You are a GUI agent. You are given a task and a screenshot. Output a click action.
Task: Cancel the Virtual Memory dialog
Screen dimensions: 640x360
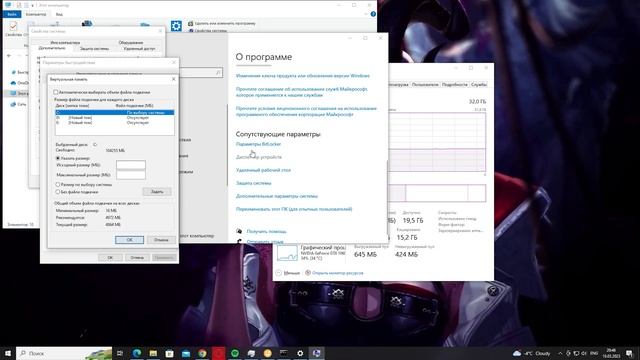click(x=161, y=240)
